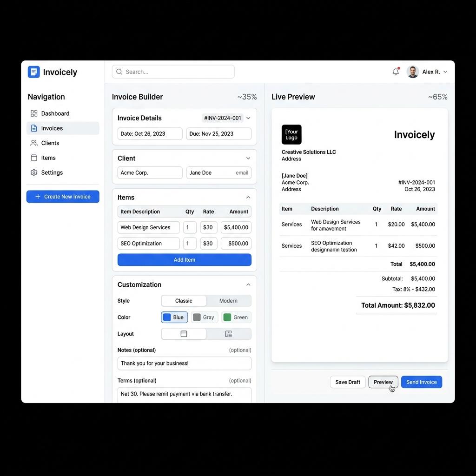This screenshot has height=476, width=476.
Task: Click the [Your Logo] placeholder in preview
Action: pos(291,134)
